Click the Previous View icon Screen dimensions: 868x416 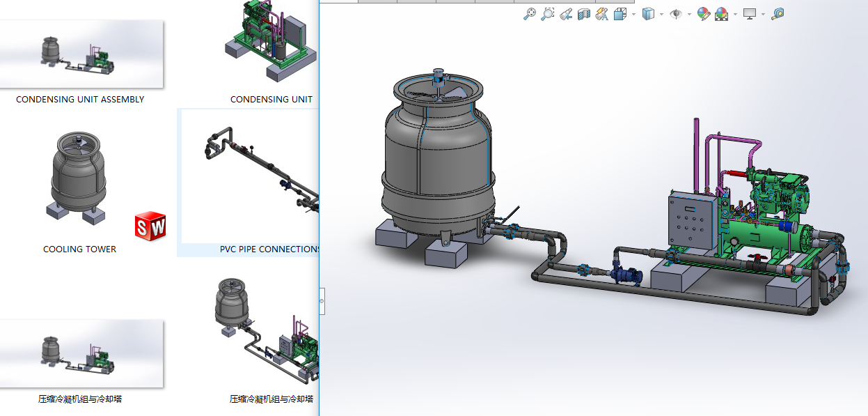coord(566,14)
